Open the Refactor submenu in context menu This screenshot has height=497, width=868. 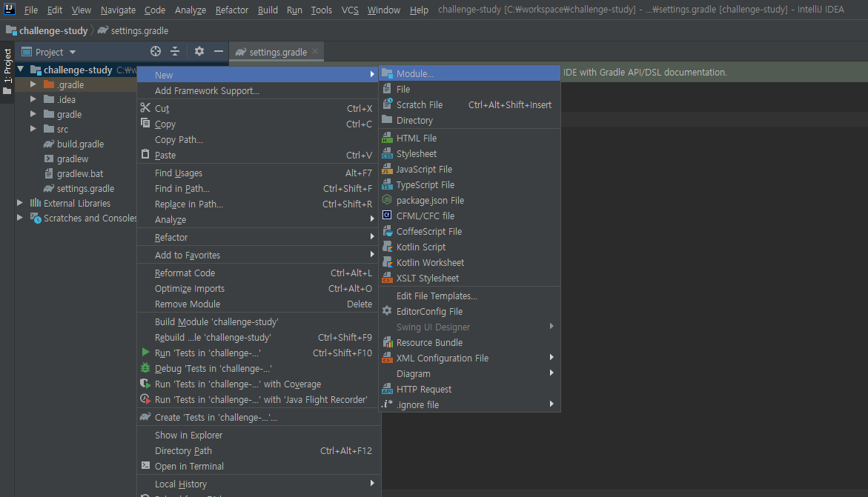259,238
